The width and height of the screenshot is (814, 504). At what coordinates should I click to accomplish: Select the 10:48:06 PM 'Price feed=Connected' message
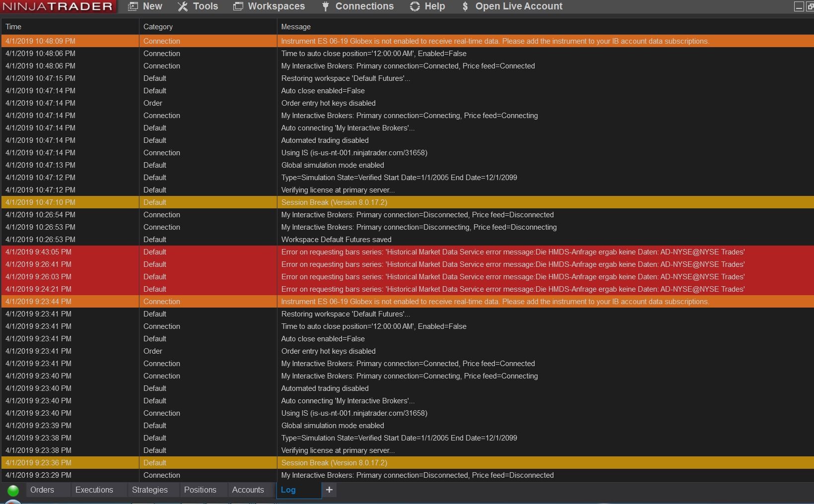click(407, 66)
